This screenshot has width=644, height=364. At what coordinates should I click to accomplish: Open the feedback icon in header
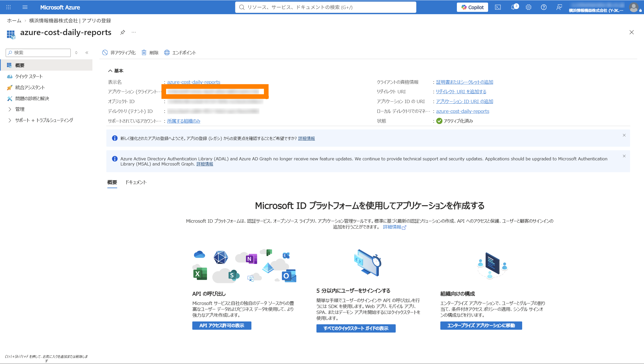[559, 7]
